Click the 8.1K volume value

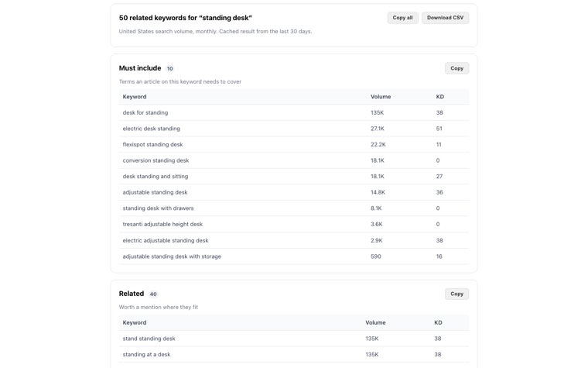click(376, 208)
